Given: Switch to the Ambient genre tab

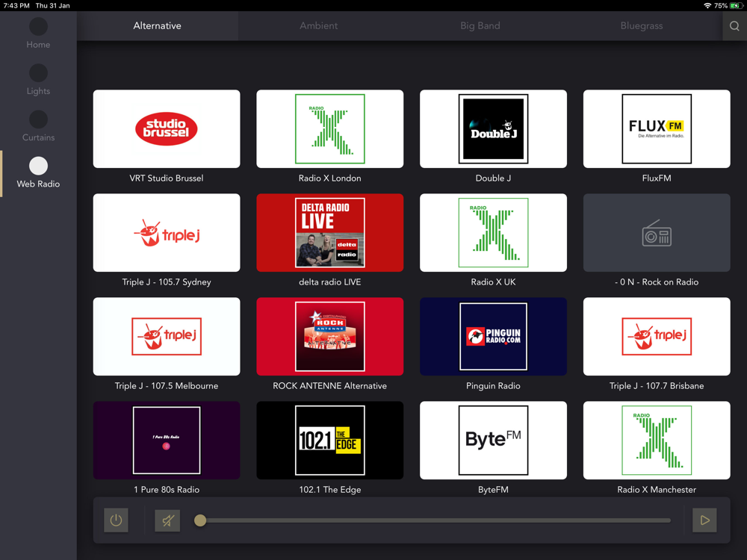Looking at the screenshot, I should (319, 25).
